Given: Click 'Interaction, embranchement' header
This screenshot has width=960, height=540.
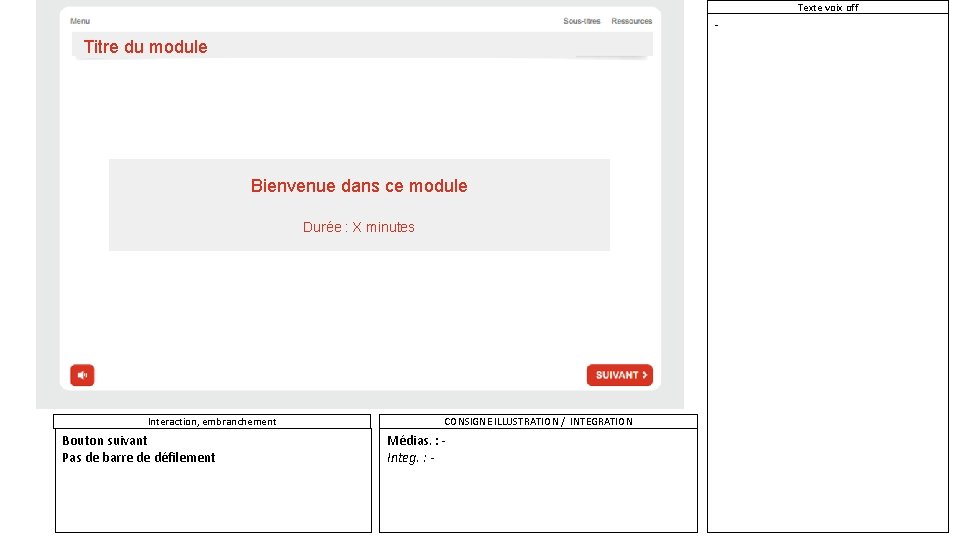Looking at the screenshot, I should [212, 421].
